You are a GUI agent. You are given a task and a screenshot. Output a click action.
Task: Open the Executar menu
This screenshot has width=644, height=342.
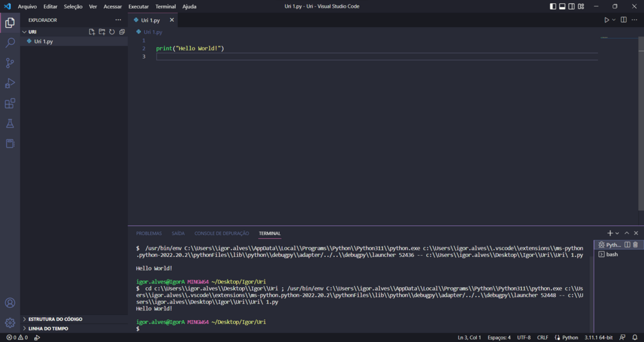(x=138, y=6)
